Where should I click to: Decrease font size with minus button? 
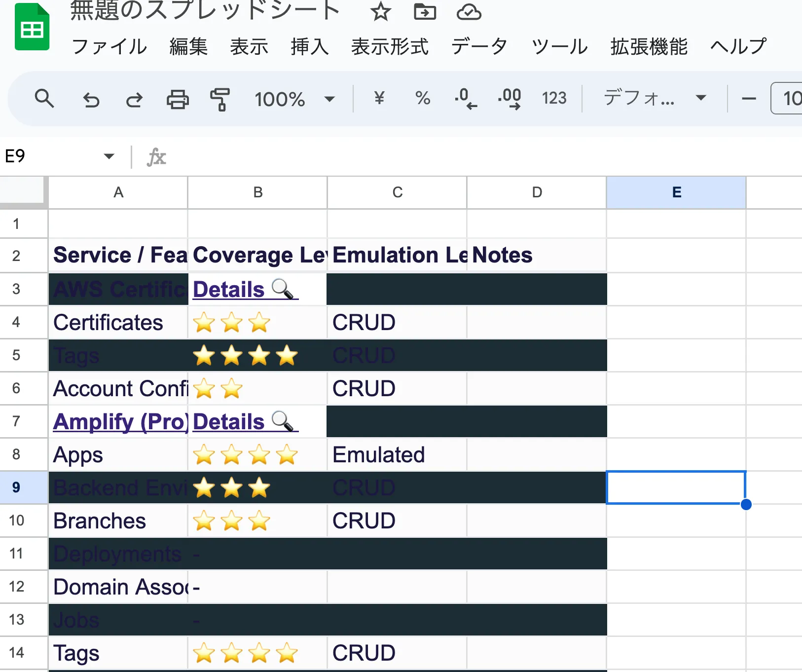[749, 99]
